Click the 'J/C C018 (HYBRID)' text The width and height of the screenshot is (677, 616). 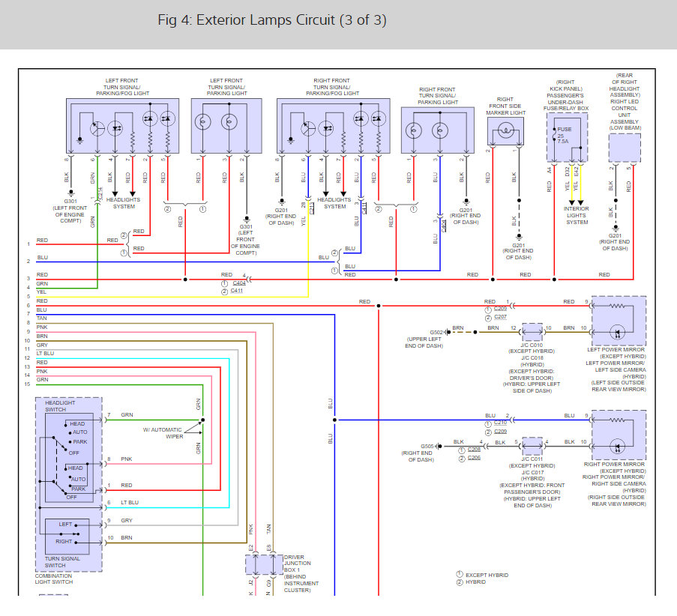point(532,361)
